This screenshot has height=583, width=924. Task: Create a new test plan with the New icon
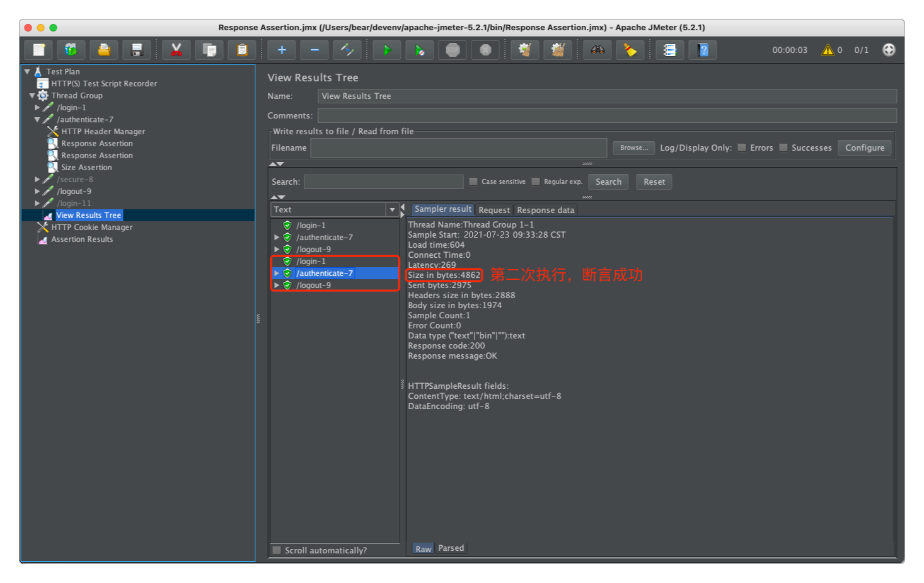point(39,50)
